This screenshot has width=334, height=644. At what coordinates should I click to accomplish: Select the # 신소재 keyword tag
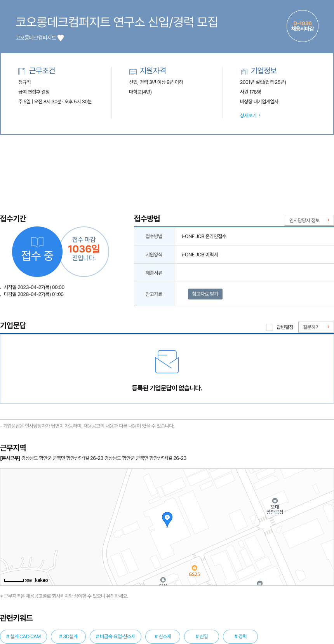(163, 636)
